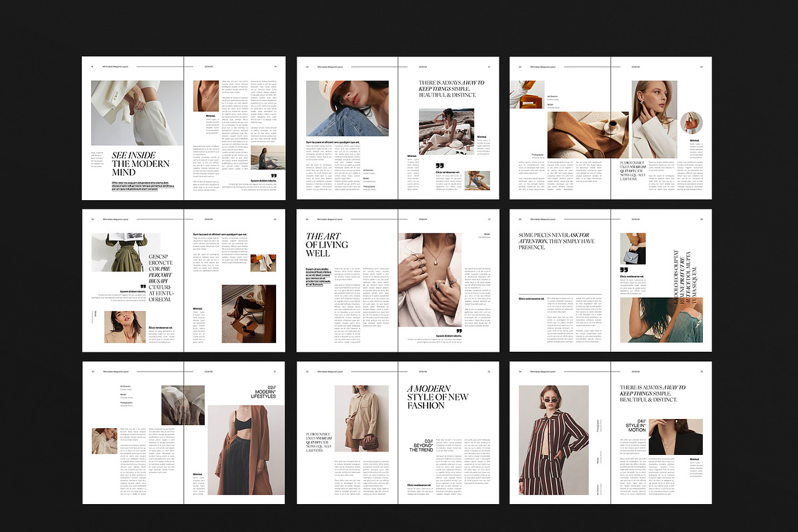Click the "03// BEYOND THE TREND" section label
This screenshot has width=798, height=532.
[422, 446]
